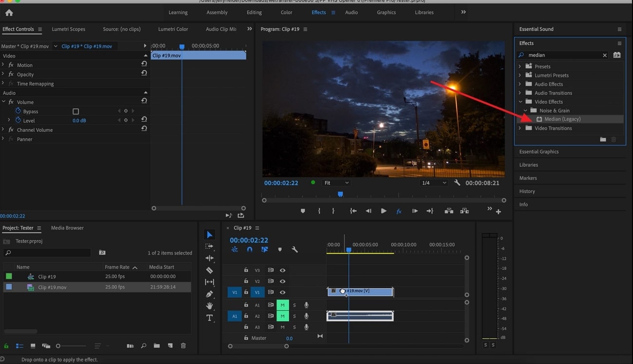The height and width of the screenshot is (364, 633).
Task: Open the Essential Graphics panel
Action: click(539, 152)
